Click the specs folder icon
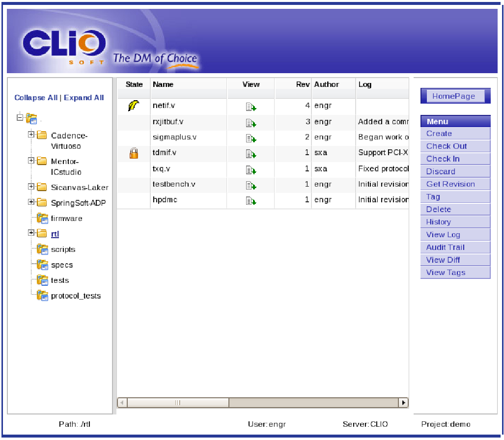This screenshot has width=504, height=440. tap(42, 265)
